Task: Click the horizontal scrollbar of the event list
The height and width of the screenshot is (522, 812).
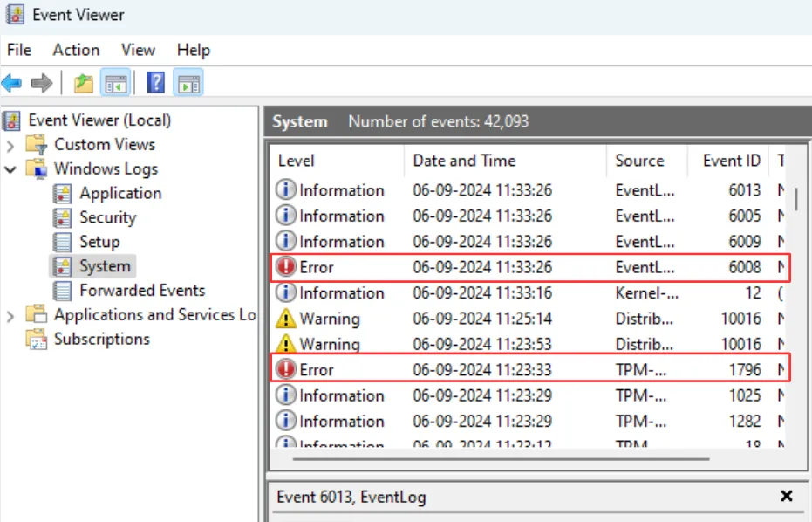Action: [501, 459]
